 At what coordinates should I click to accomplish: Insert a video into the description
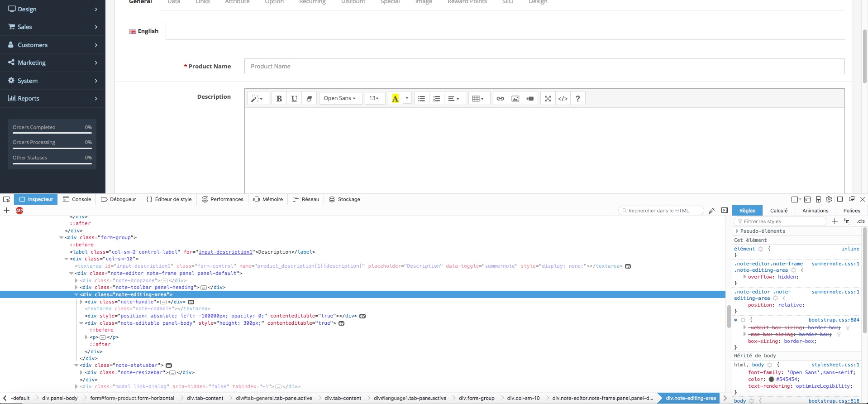530,98
